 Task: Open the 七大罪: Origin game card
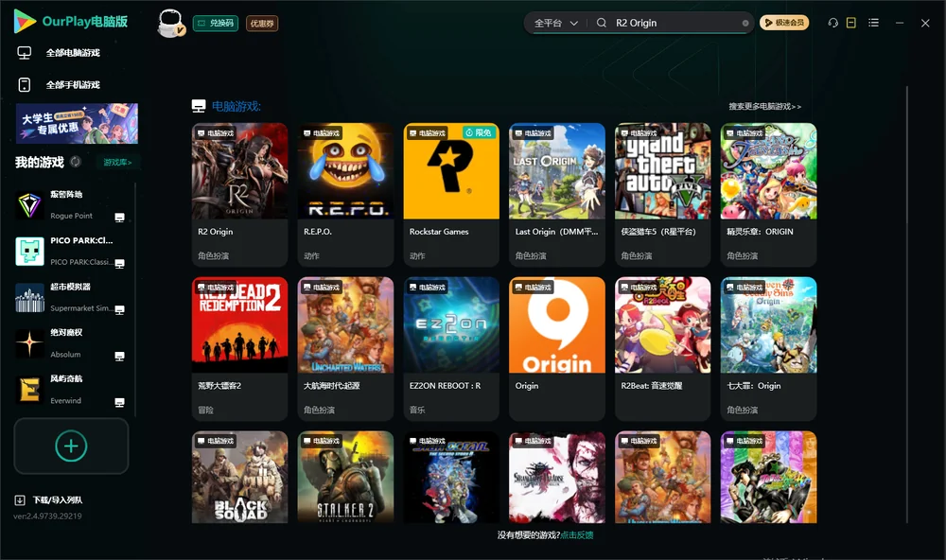point(768,349)
